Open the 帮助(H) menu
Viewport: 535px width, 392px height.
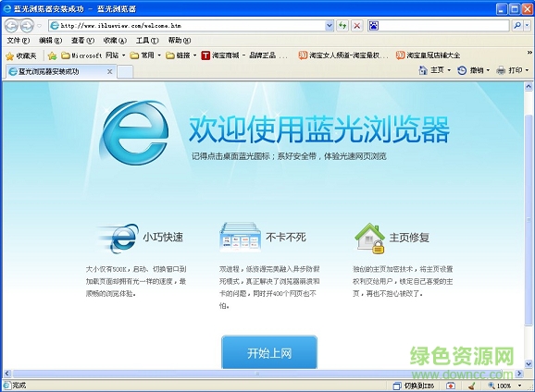pos(180,41)
